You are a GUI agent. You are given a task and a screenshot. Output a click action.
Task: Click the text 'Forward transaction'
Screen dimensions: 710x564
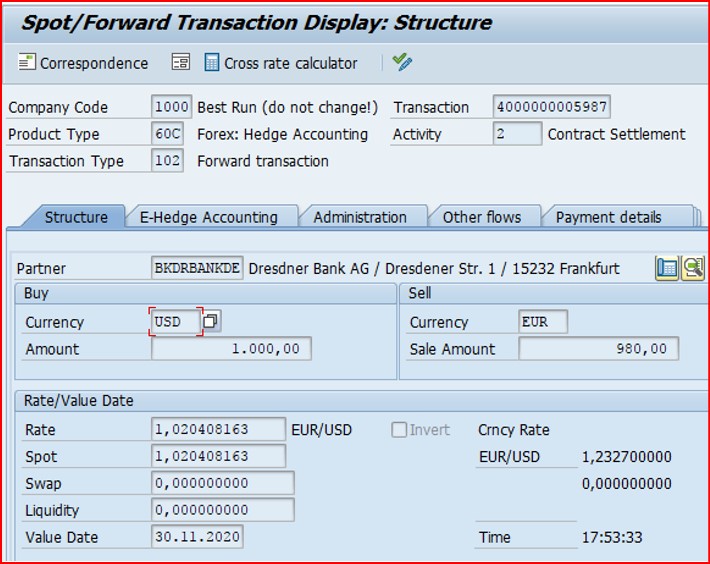(263, 161)
